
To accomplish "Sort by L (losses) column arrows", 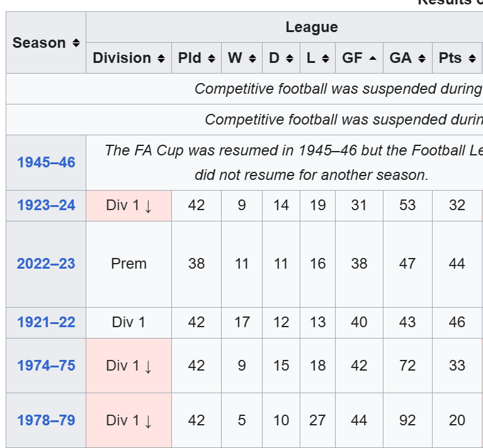I will (x=325, y=59).
